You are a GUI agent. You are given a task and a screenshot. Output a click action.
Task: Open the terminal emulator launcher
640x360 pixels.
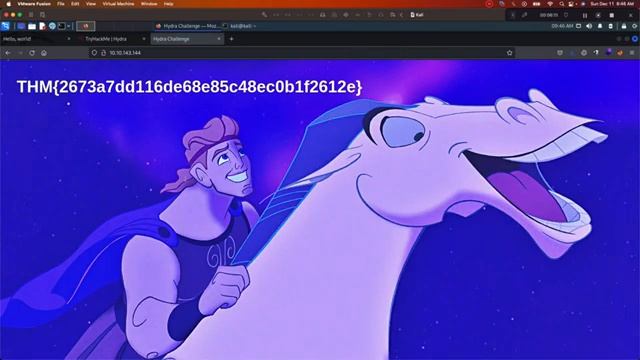pyautogui.click(x=62, y=26)
